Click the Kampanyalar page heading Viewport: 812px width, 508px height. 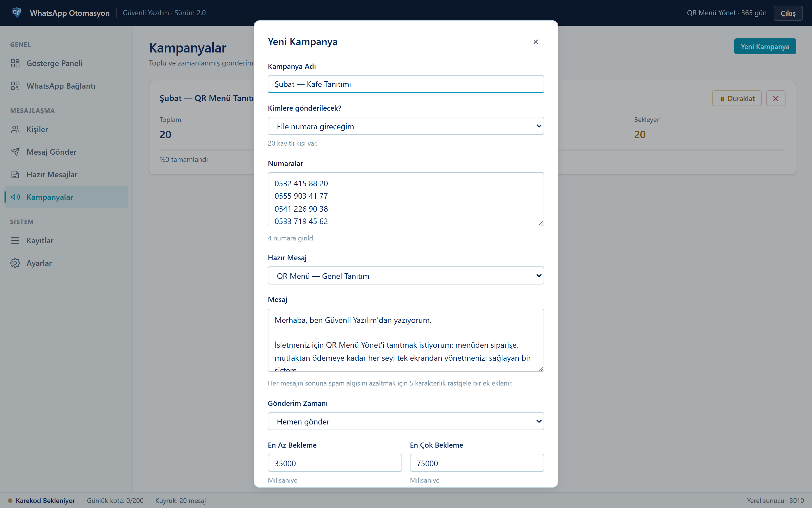pos(187,48)
